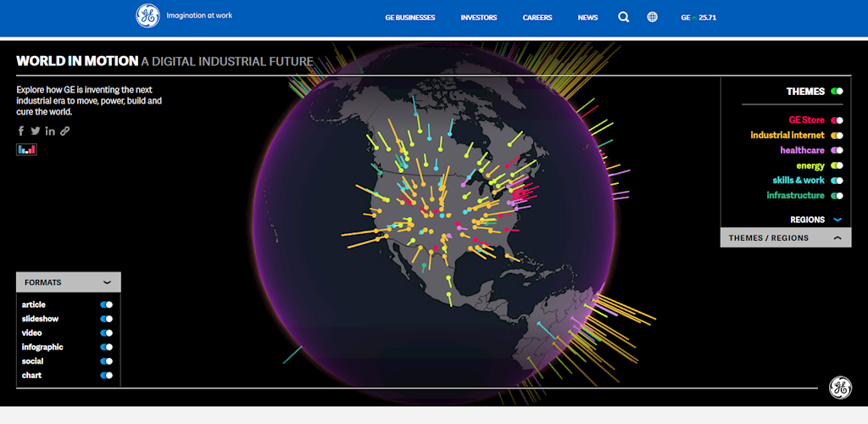
Task: Toggle the main THEMES switch
Action: pyautogui.click(x=837, y=92)
